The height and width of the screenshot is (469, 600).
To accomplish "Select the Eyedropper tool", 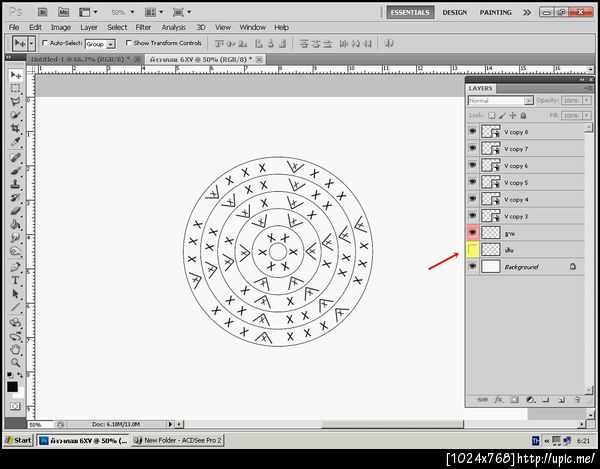I will 15,142.
